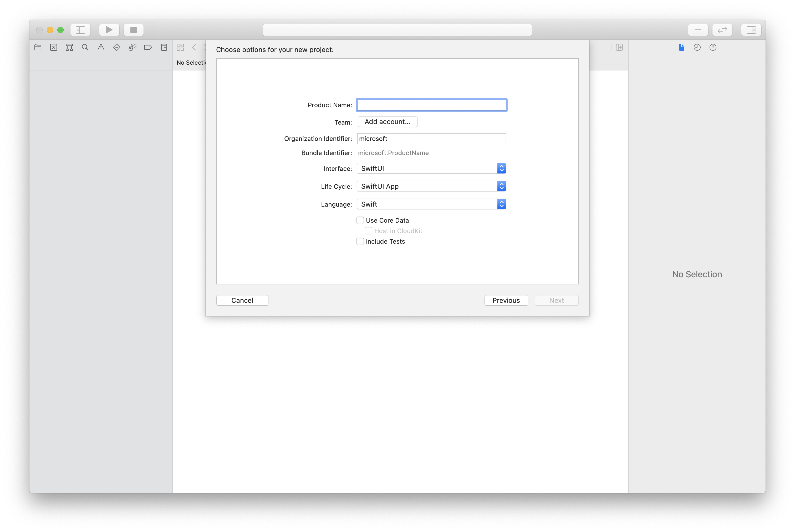Click Add account in Team field
Screen dimensions: 795x532
(x=386, y=121)
